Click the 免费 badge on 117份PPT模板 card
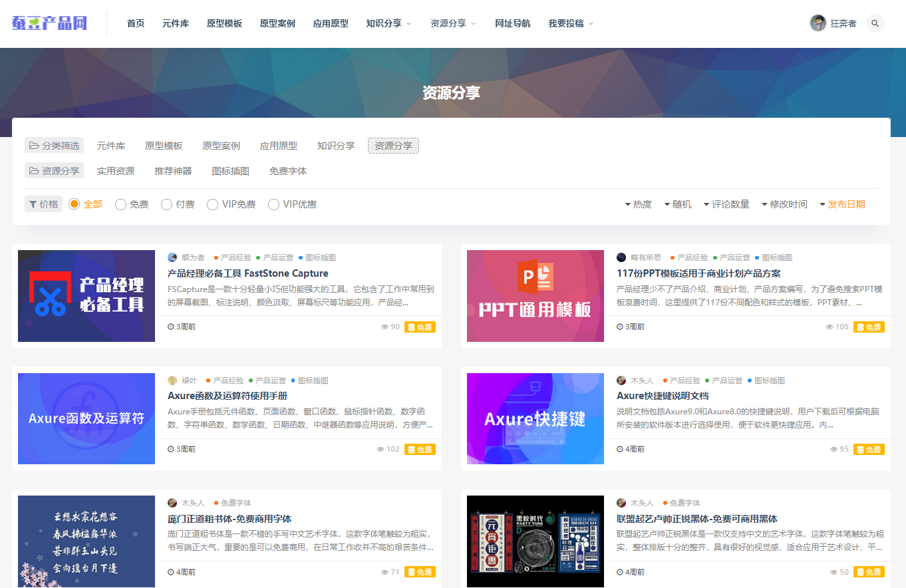Image resolution: width=906 pixels, height=588 pixels. [869, 327]
